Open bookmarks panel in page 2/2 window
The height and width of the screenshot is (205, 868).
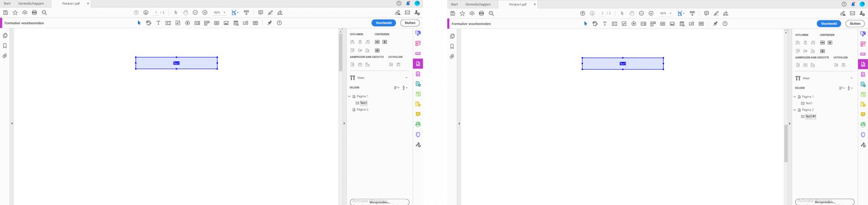pos(452,46)
